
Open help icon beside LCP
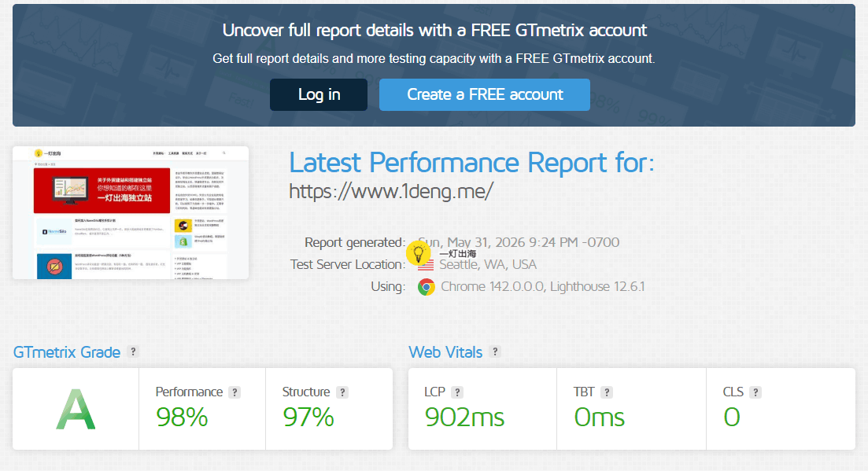457,392
